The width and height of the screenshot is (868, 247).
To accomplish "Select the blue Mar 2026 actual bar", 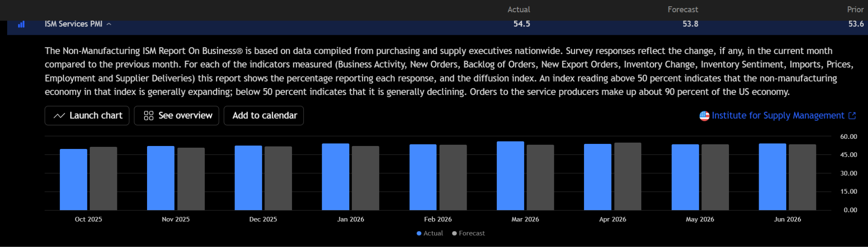I will pos(510,176).
